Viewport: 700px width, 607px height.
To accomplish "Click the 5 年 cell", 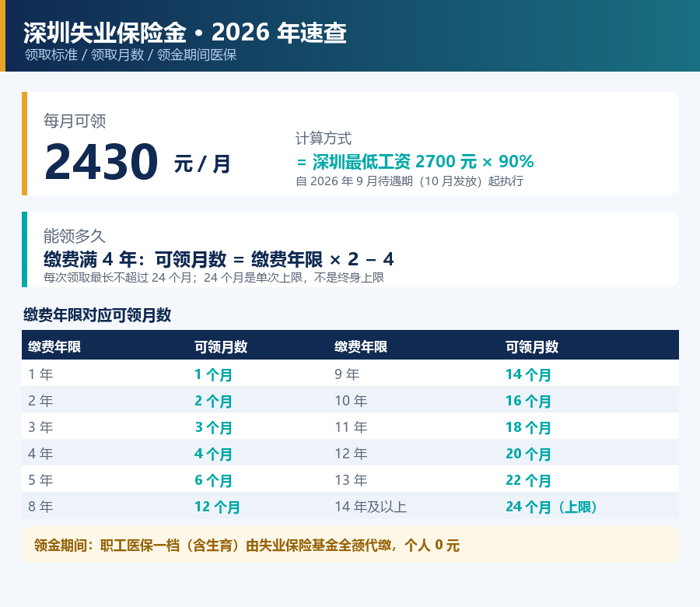I will 40,479.
